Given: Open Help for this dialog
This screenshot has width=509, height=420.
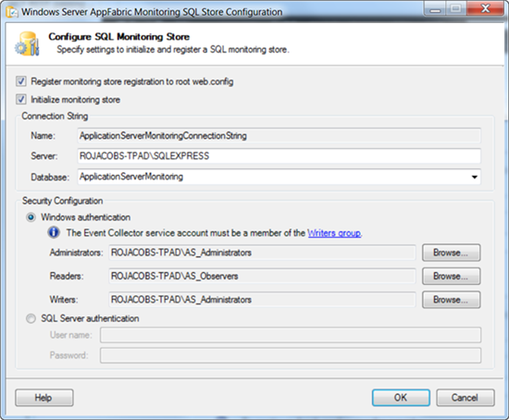Looking at the screenshot, I should point(44,398).
